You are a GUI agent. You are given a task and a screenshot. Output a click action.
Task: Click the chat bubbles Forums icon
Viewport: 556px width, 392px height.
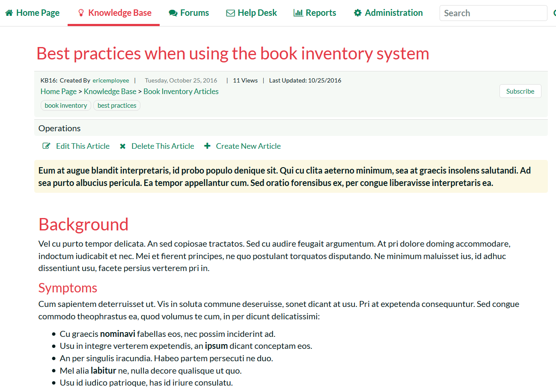coord(173,13)
